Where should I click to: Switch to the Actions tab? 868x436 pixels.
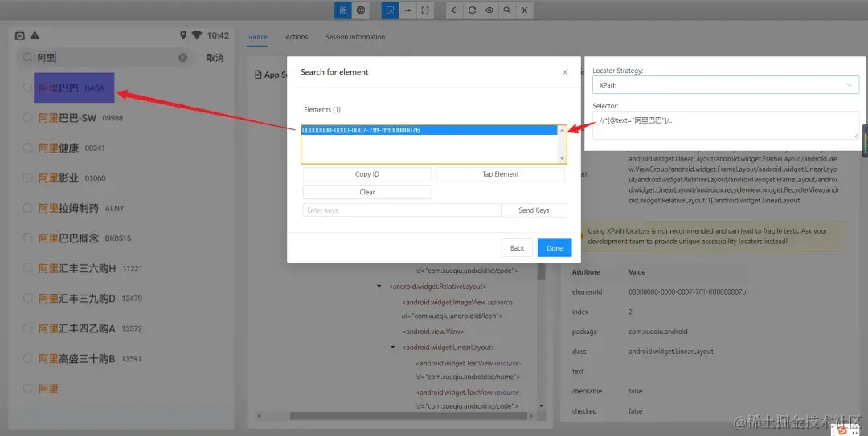296,37
